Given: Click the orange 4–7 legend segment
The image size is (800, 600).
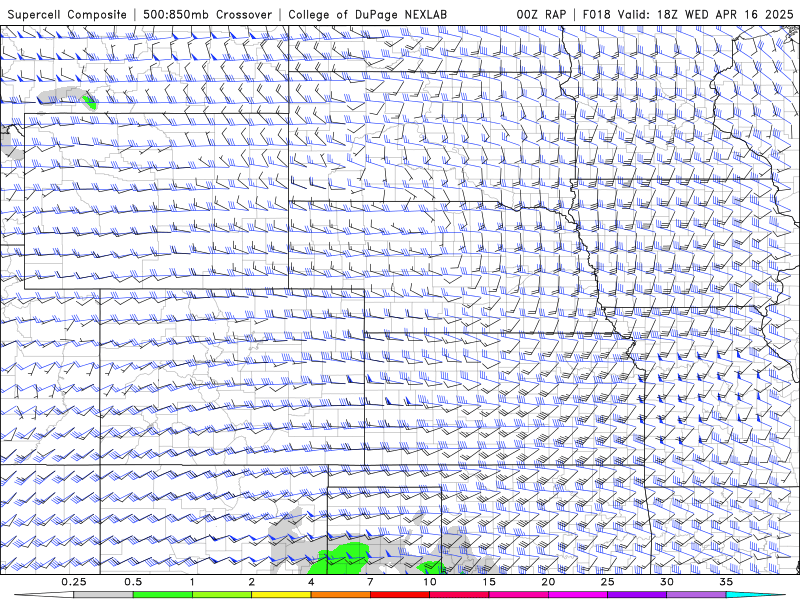Looking at the screenshot, I should [340, 595].
